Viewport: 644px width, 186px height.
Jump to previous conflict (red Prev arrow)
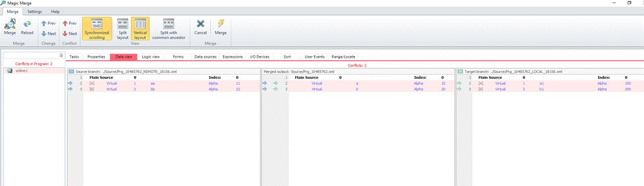point(70,24)
